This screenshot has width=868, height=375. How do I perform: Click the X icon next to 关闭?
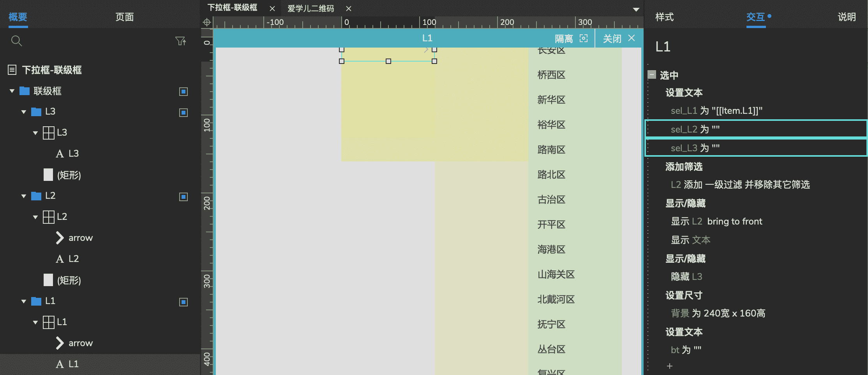coord(632,38)
